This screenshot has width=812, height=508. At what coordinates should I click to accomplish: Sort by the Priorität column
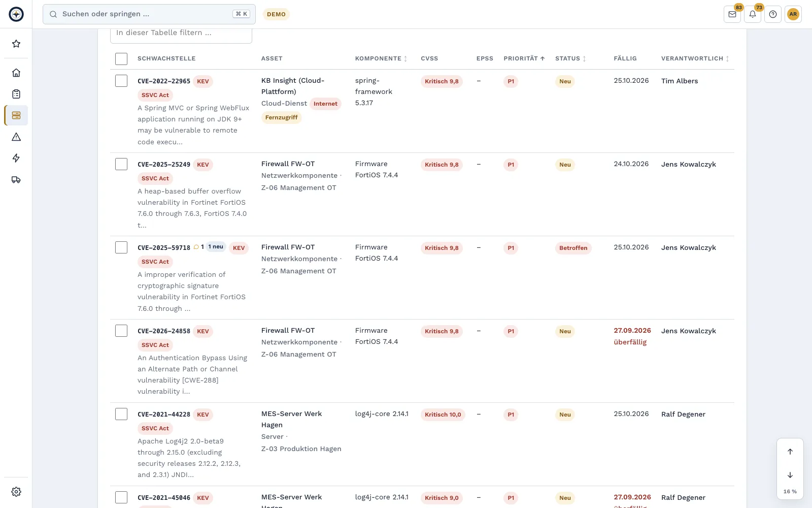[524, 58]
